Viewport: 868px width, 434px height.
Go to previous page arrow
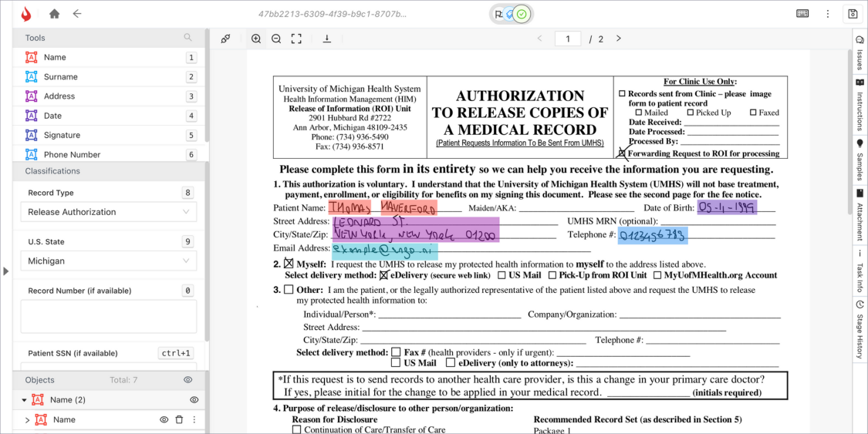click(x=540, y=39)
